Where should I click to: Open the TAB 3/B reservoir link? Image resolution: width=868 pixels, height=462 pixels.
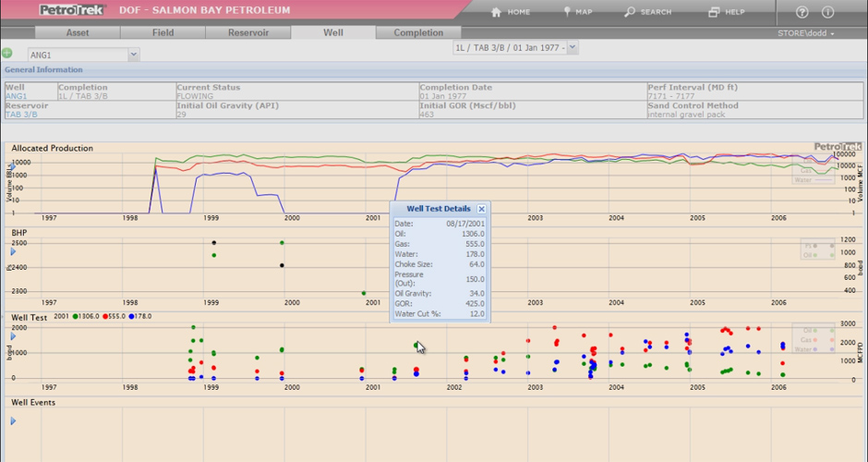[21, 115]
